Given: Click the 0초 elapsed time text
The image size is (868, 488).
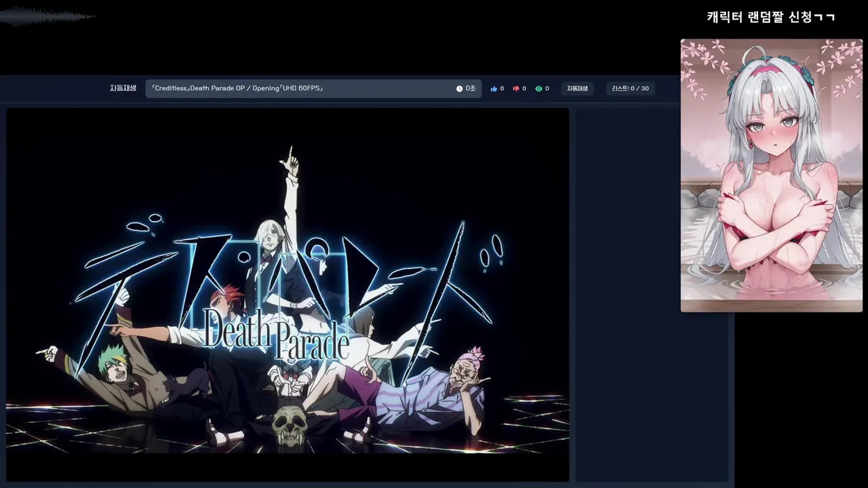Looking at the screenshot, I should (471, 89).
